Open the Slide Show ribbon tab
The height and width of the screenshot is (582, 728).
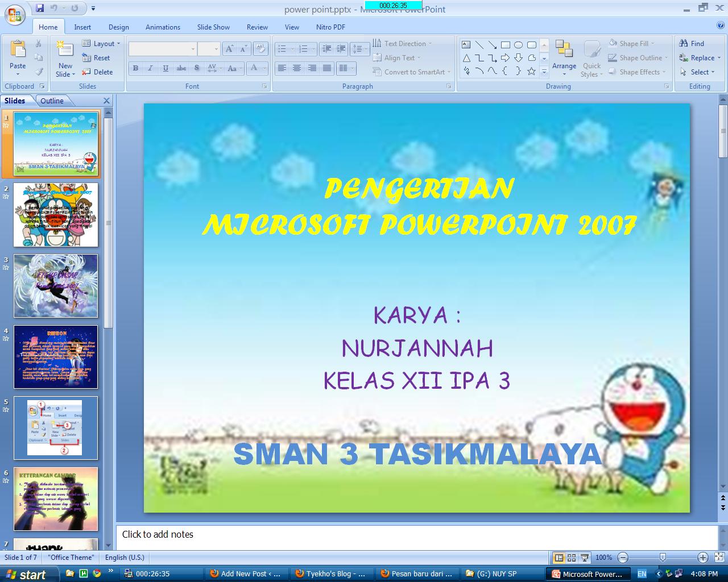pos(213,27)
